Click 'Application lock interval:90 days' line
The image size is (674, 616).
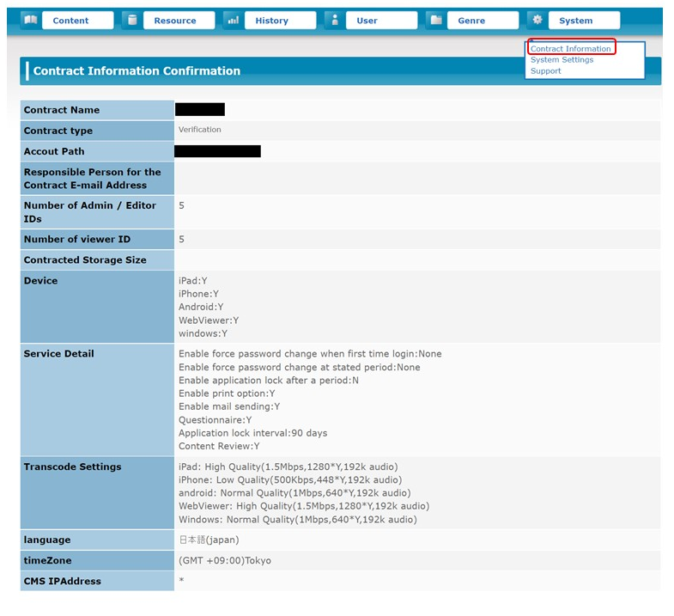(x=252, y=433)
